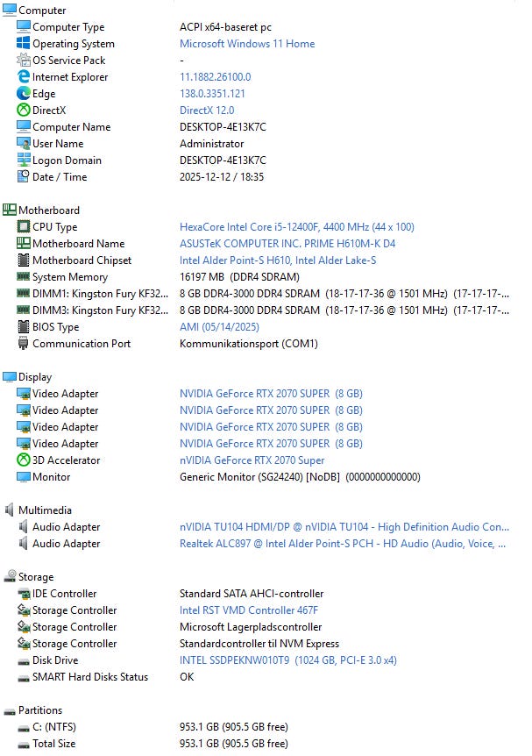This screenshot has width=532, height=756.
Task: Click the Generic Monitor (SG24240) value
Action: pyautogui.click(x=300, y=477)
